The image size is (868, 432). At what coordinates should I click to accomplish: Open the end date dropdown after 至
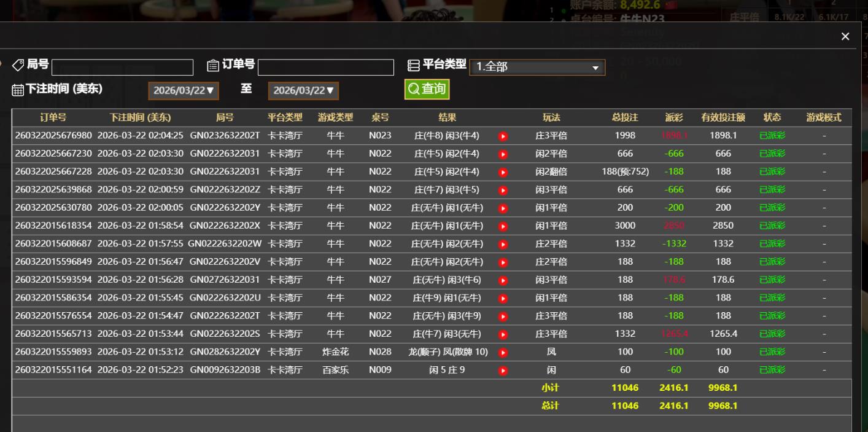click(303, 90)
